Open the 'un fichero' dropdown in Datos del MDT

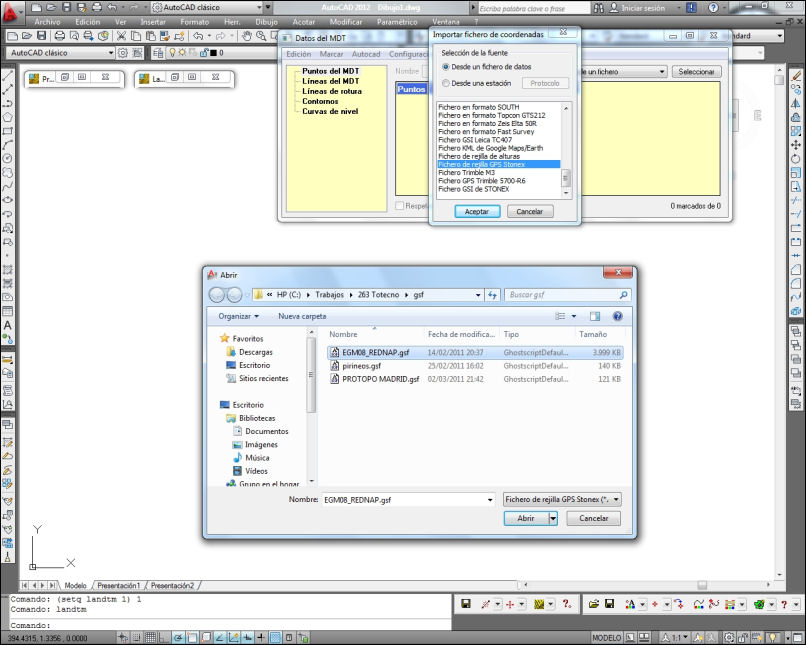coord(662,72)
